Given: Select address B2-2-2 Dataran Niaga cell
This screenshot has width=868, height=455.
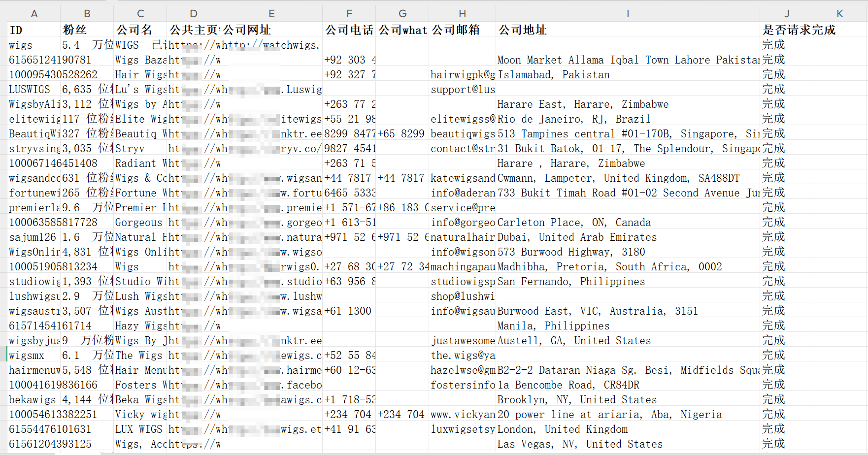Looking at the screenshot, I should pyautogui.click(x=628, y=370).
